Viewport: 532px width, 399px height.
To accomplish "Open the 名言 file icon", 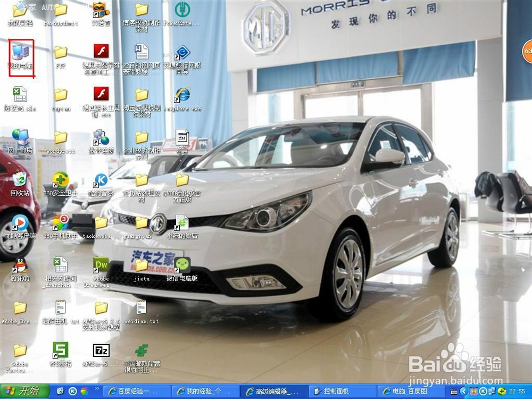I will point(182,137).
